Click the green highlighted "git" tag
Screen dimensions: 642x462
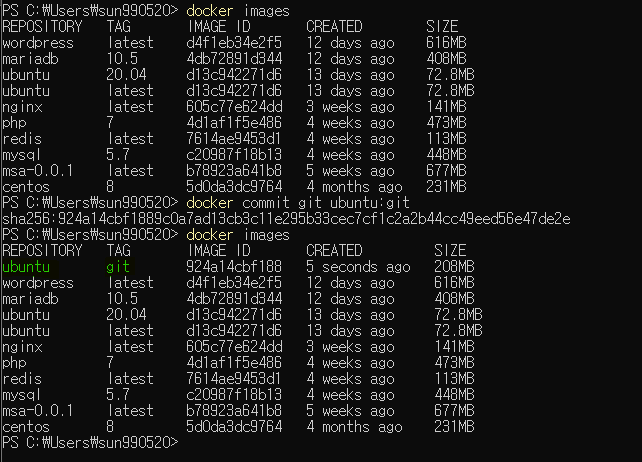tap(118, 267)
